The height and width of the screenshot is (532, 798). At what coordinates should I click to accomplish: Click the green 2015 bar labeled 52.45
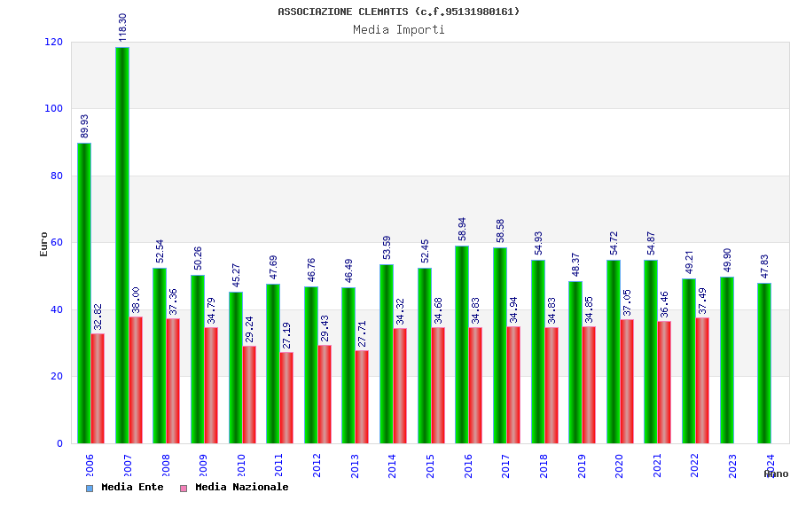click(x=425, y=356)
